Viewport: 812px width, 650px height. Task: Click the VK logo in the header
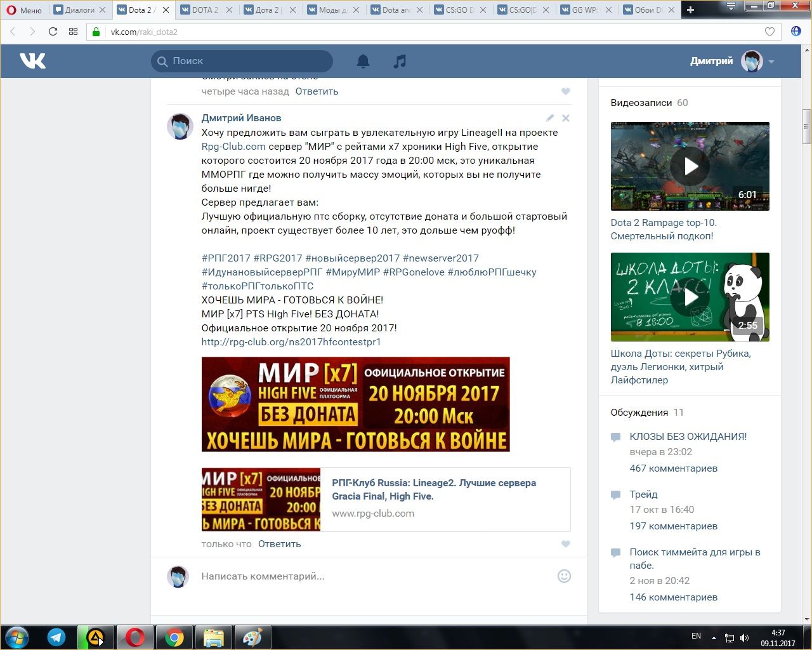click(32, 61)
